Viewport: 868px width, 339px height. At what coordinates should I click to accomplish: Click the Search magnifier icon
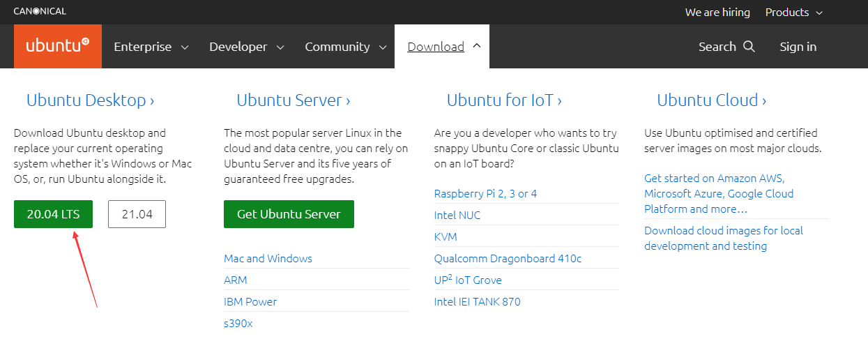[749, 47]
